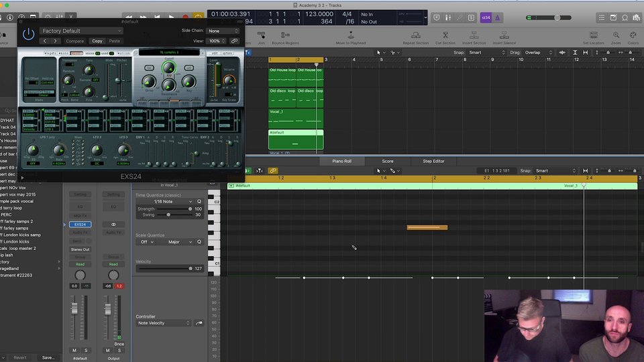644x362 pixels.
Task: Click Move to Playhead icon
Action: tap(350, 36)
